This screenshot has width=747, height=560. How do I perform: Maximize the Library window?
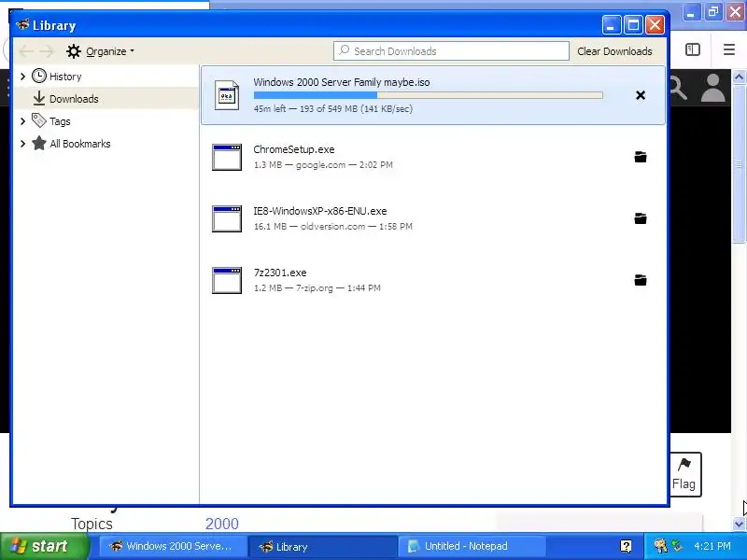(x=633, y=25)
